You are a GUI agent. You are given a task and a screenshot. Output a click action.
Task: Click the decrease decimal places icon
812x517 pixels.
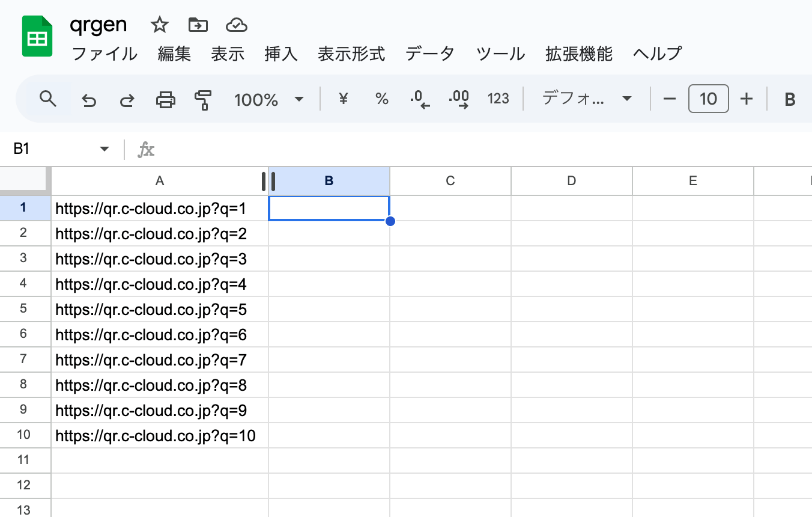pos(420,99)
